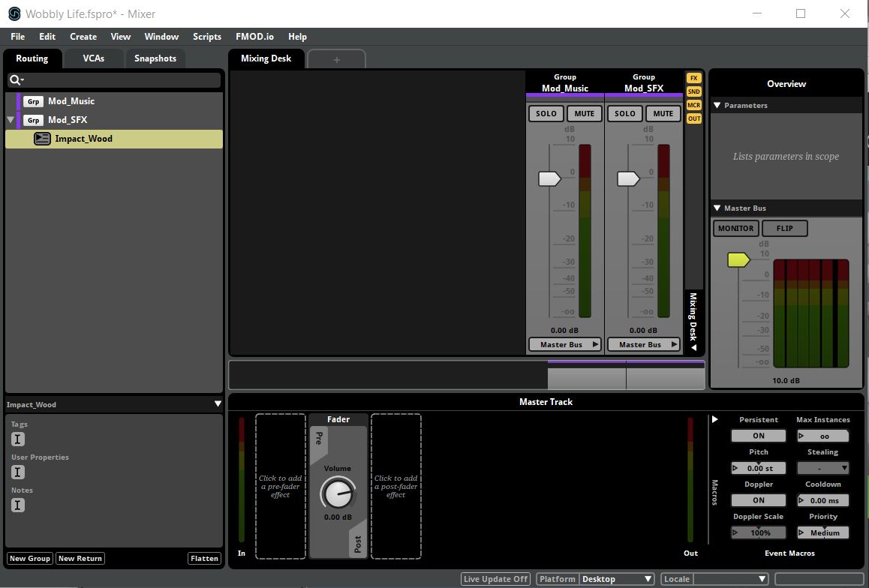
Task: Click the Impact_Wood event icon
Action: 43,139
